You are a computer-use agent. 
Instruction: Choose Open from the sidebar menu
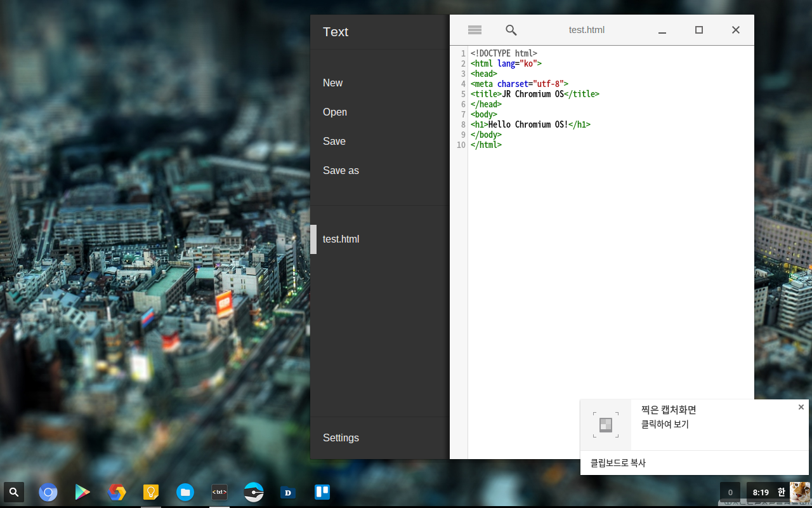(334, 112)
